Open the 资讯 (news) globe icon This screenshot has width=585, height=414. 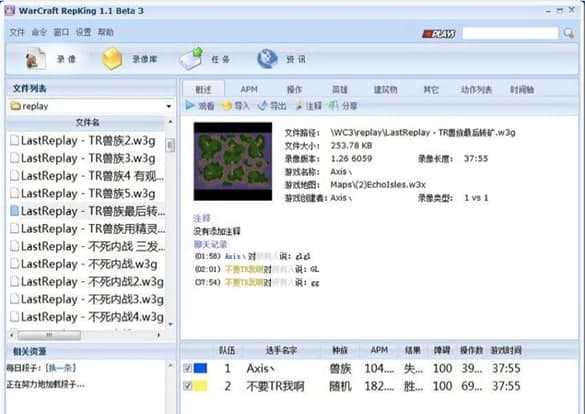click(267, 59)
